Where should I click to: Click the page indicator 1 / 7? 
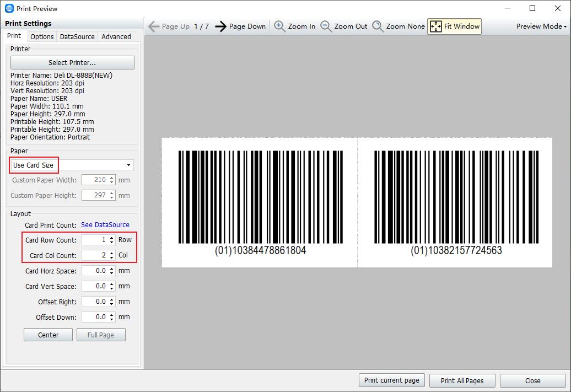tap(201, 26)
